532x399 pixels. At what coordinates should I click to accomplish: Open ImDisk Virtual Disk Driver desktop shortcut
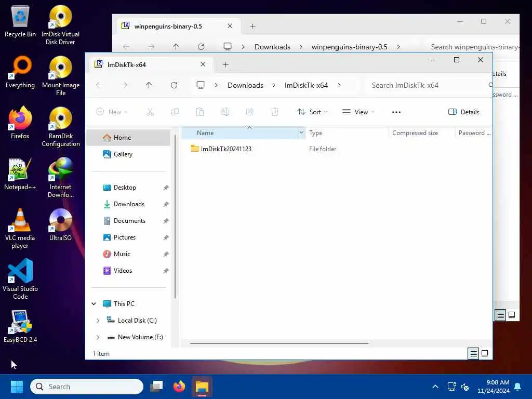click(60, 25)
